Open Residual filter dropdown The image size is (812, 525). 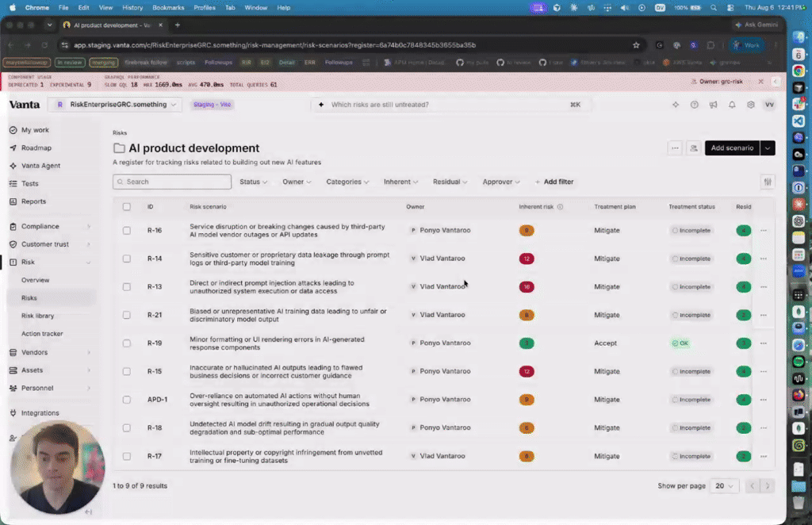[x=450, y=182]
